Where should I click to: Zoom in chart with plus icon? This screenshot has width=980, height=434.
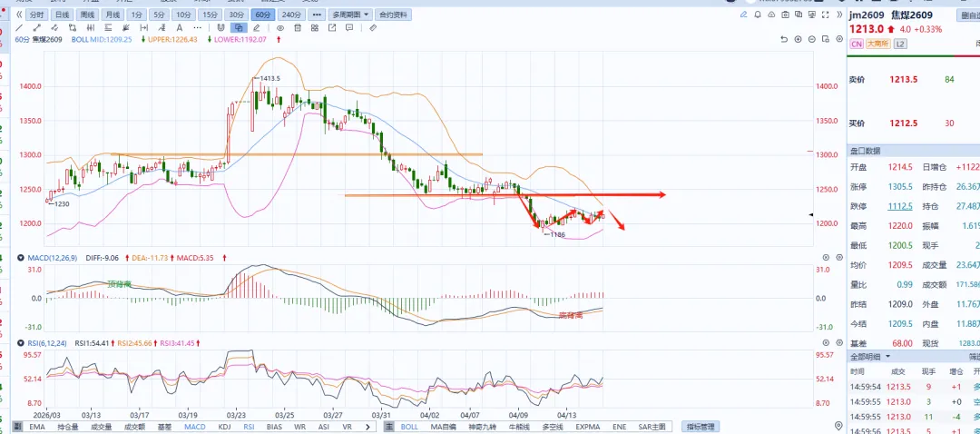(x=799, y=39)
